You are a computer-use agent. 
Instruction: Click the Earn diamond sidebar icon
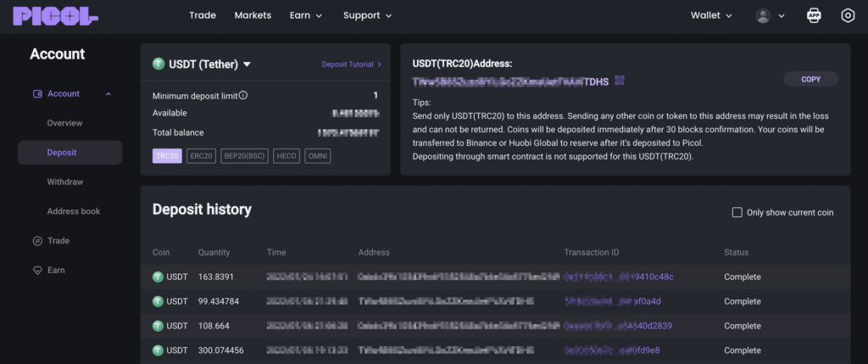click(x=37, y=271)
